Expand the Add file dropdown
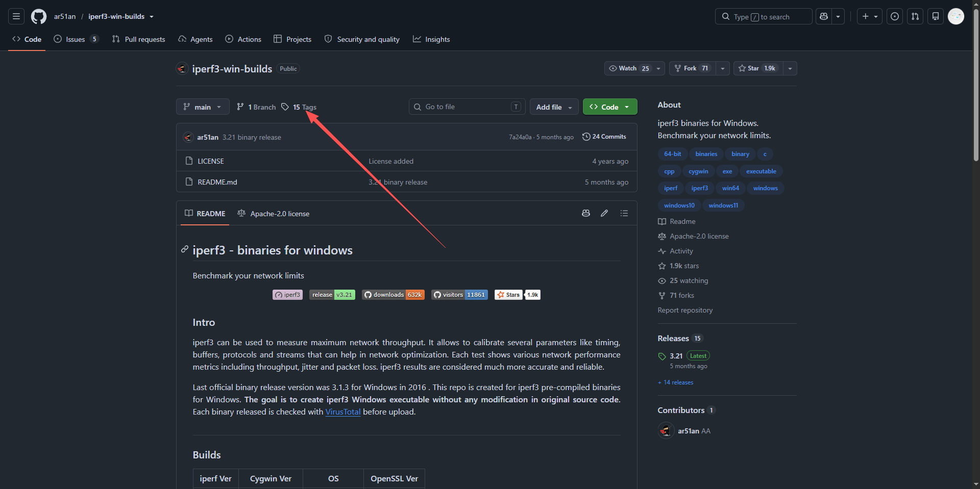Viewport: 980px width, 489px height. click(554, 107)
